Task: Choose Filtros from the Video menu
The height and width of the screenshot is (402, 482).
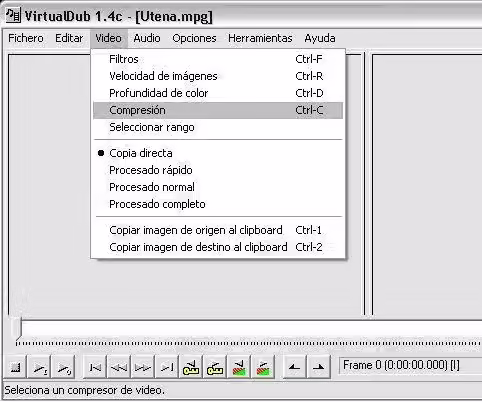Action: click(x=218, y=59)
